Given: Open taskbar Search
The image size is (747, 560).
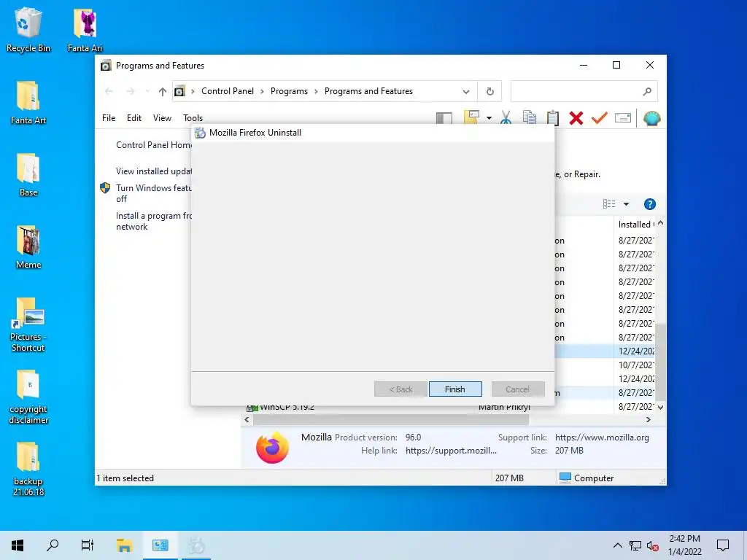Looking at the screenshot, I should coord(53,545).
